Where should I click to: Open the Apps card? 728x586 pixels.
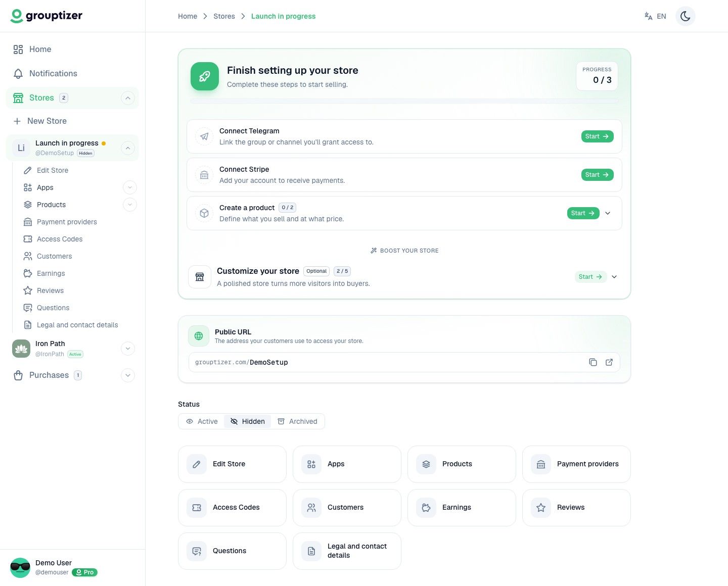point(347,464)
